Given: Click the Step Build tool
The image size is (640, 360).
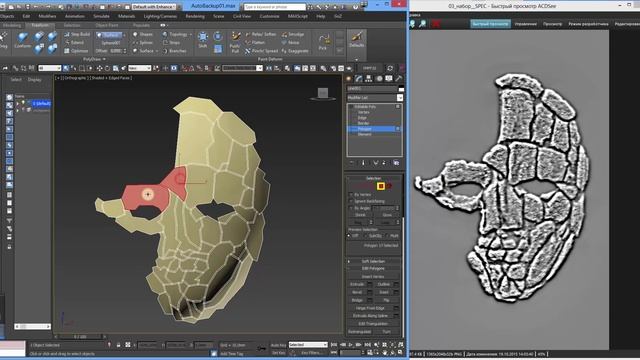Looking at the screenshot, I should 77,34.
